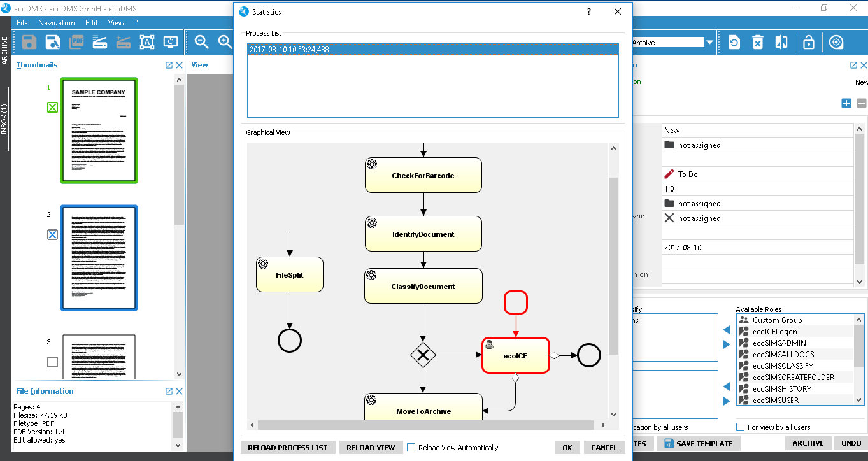Click the IdentifyDocument node
Screen dimensions: 868x461
[x=423, y=234]
